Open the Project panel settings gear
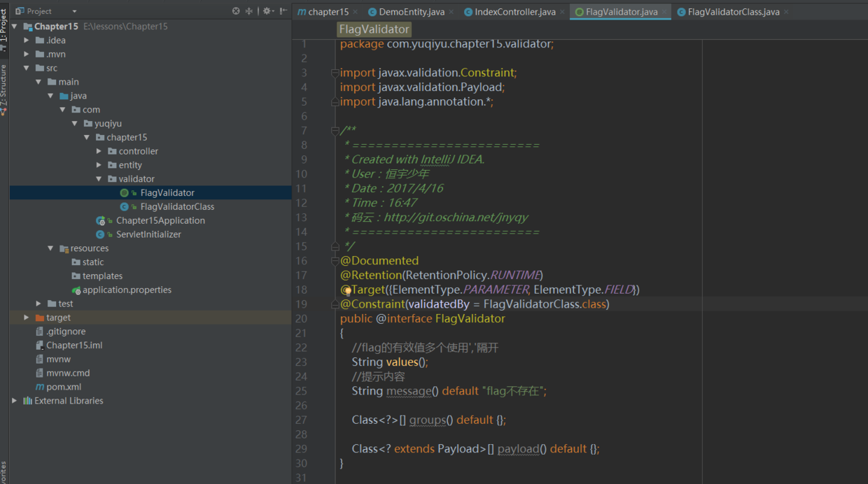 pyautogui.click(x=267, y=11)
